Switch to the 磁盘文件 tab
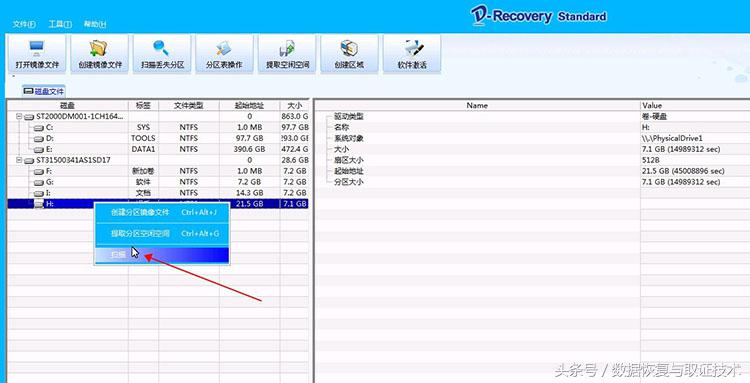Image resolution: width=750 pixels, height=383 pixels. point(44,91)
